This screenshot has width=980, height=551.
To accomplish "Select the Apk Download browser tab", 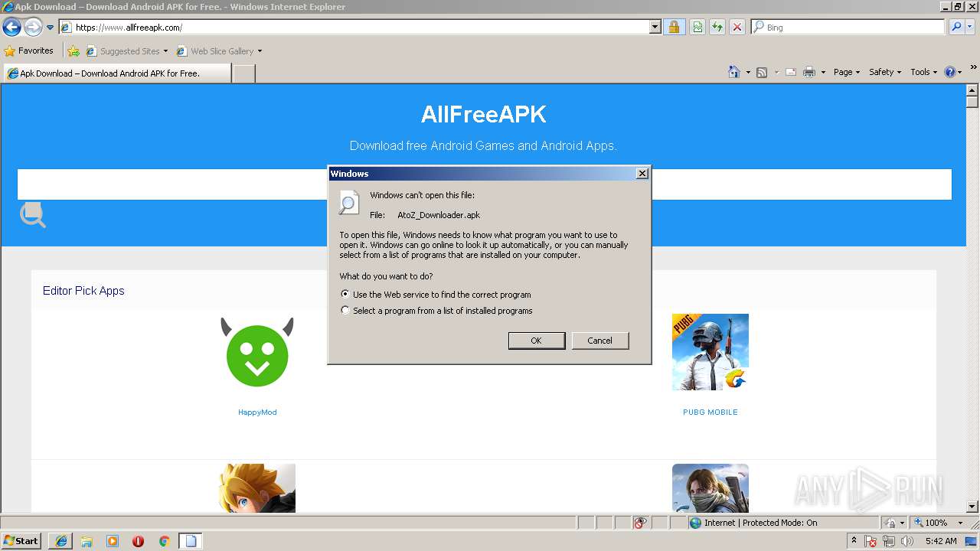I will coord(116,73).
